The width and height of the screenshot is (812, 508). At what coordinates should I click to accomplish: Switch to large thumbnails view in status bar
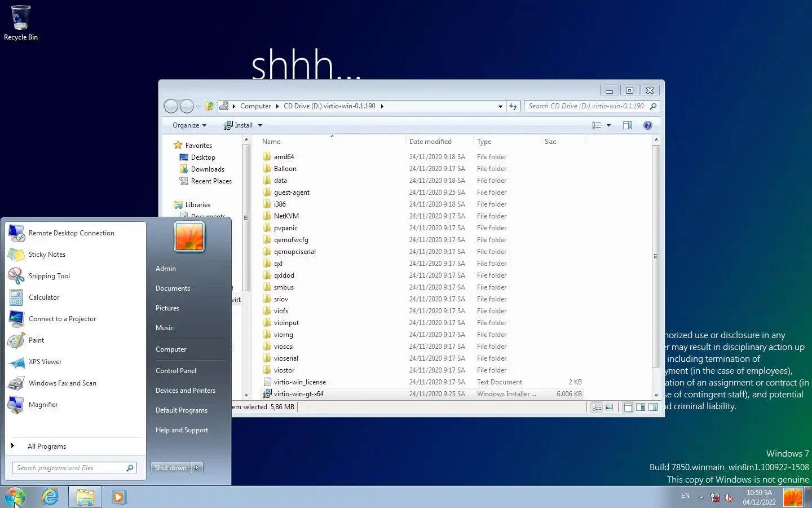[x=609, y=407]
